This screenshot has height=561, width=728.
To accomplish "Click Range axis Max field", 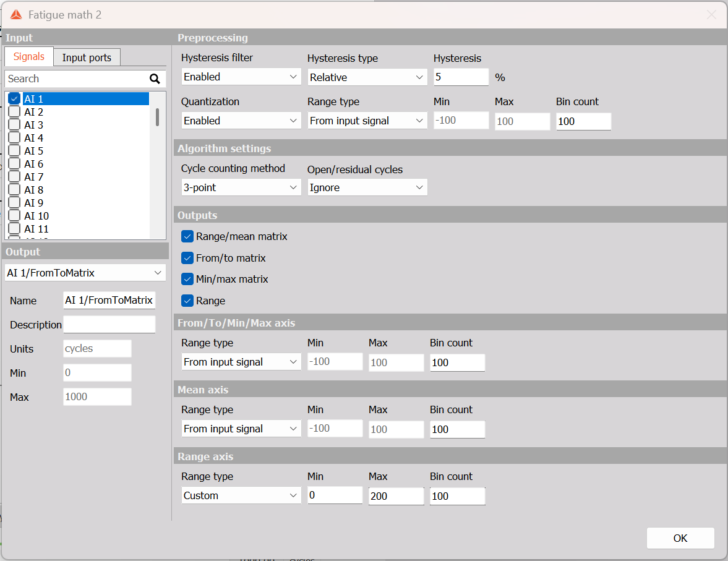I will (x=396, y=496).
